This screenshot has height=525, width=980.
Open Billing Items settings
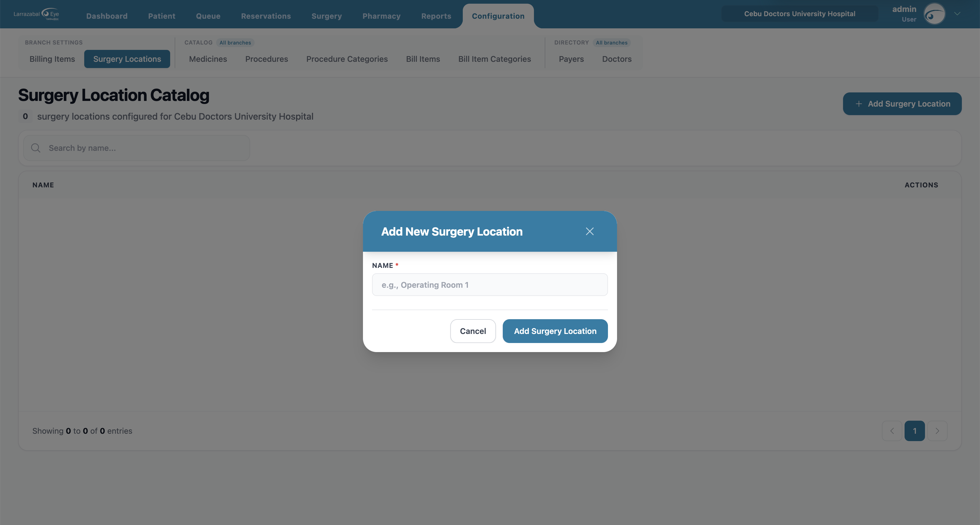pos(52,59)
